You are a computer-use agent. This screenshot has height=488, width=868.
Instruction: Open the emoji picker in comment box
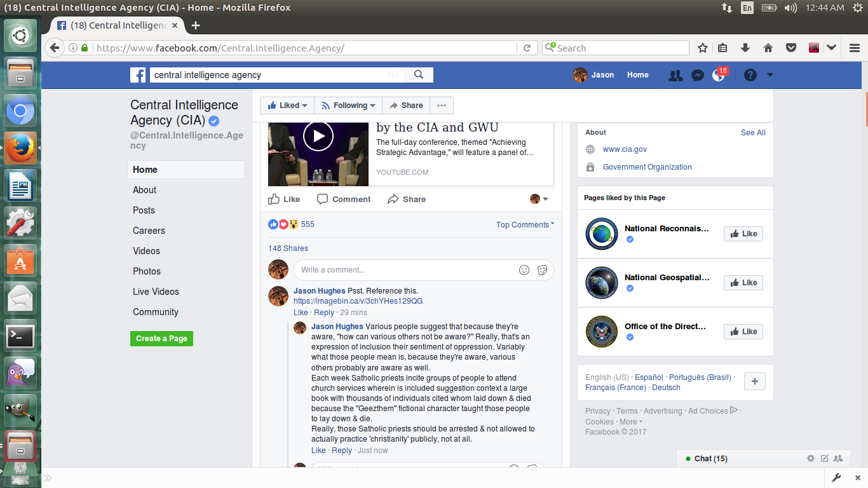tap(524, 270)
